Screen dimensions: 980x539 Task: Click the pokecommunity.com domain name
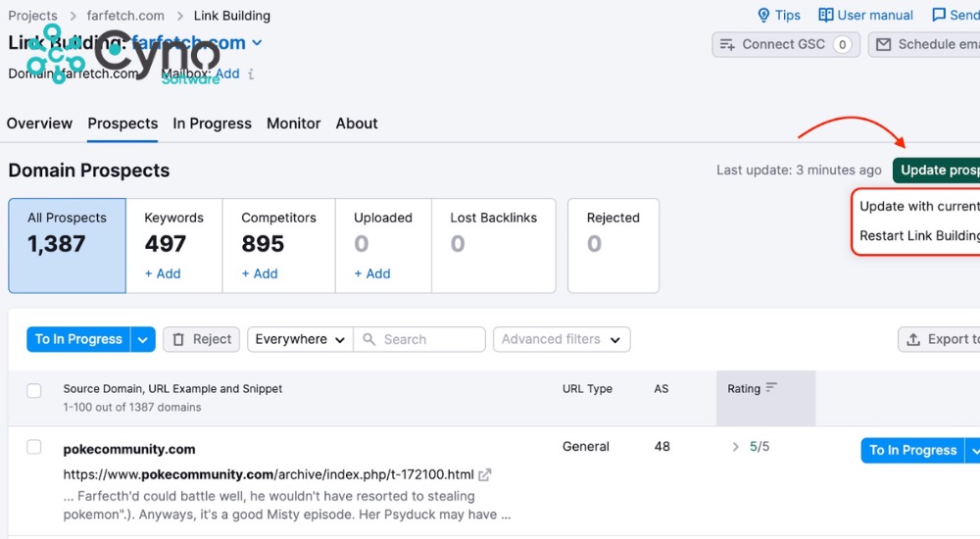point(128,449)
